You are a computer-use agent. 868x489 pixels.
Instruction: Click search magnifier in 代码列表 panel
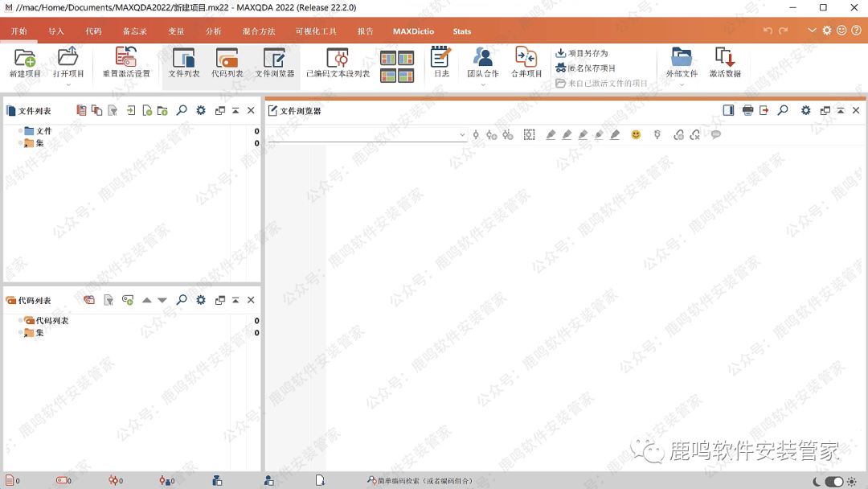click(x=182, y=300)
